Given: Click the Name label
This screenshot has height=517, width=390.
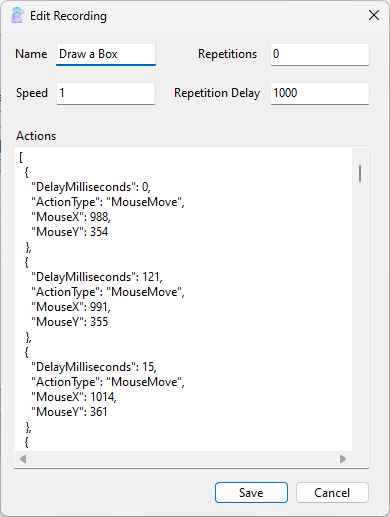Looking at the screenshot, I should click(x=31, y=54).
